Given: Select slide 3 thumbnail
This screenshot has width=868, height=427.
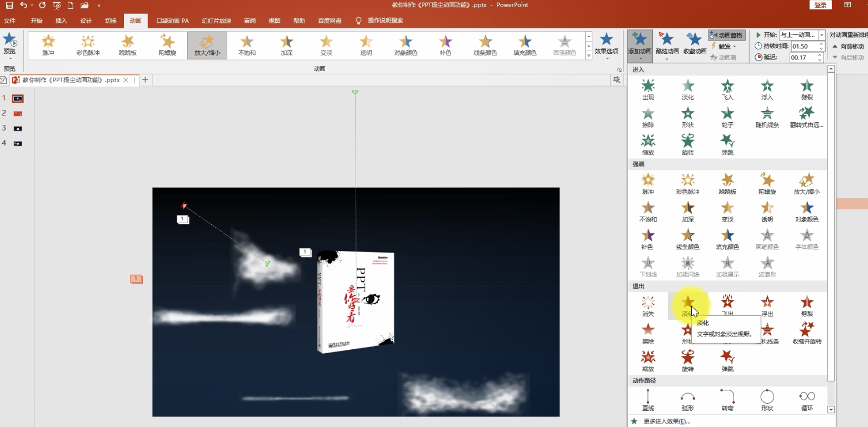Looking at the screenshot, I should (18, 128).
